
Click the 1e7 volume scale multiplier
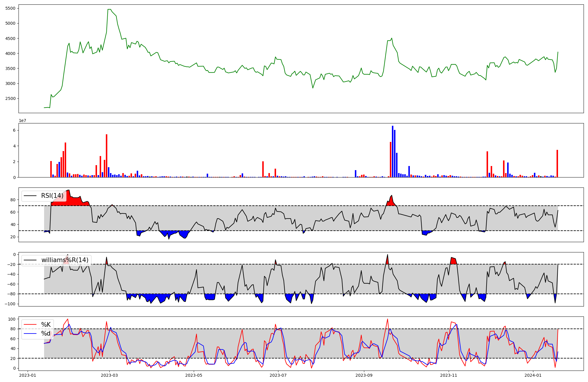[x=23, y=120]
